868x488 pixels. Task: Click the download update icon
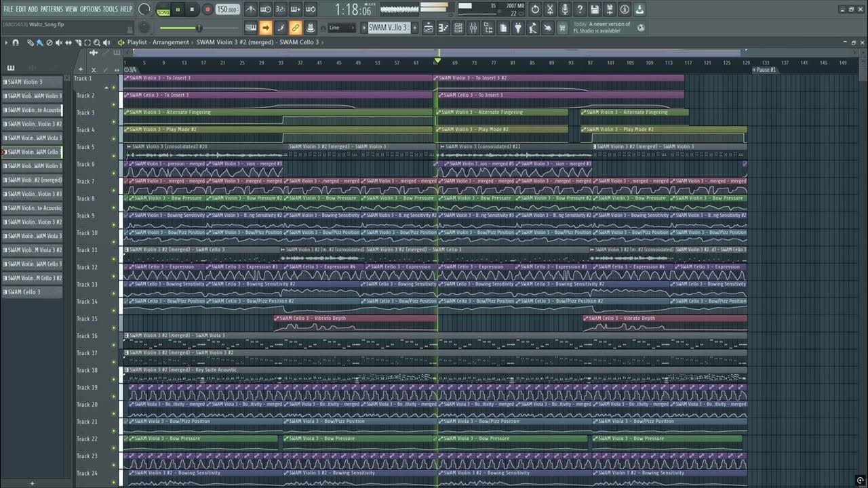click(x=639, y=10)
